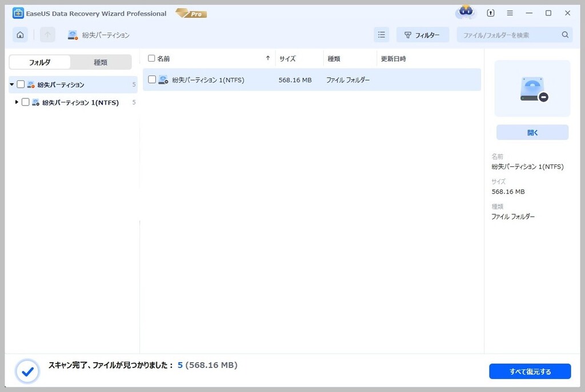The height and width of the screenshot is (392, 585).
Task: Click the EaseUS app logo icon
Action: coord(18,14)
